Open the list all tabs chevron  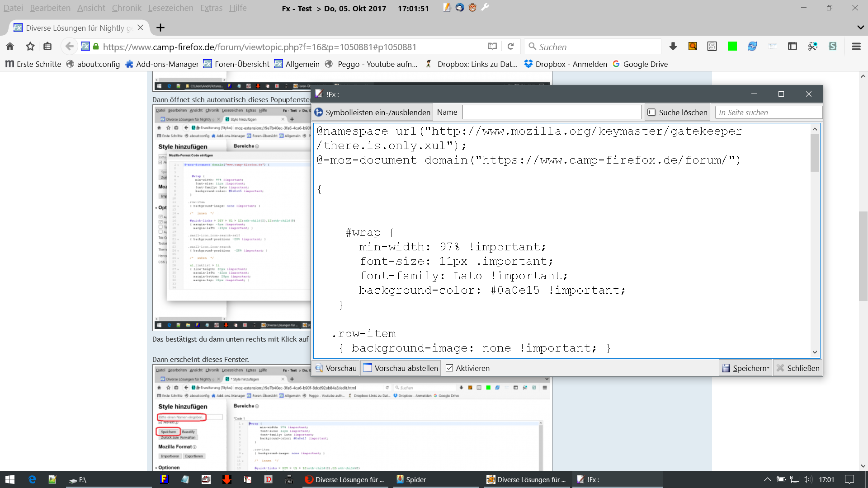[860, 28]
